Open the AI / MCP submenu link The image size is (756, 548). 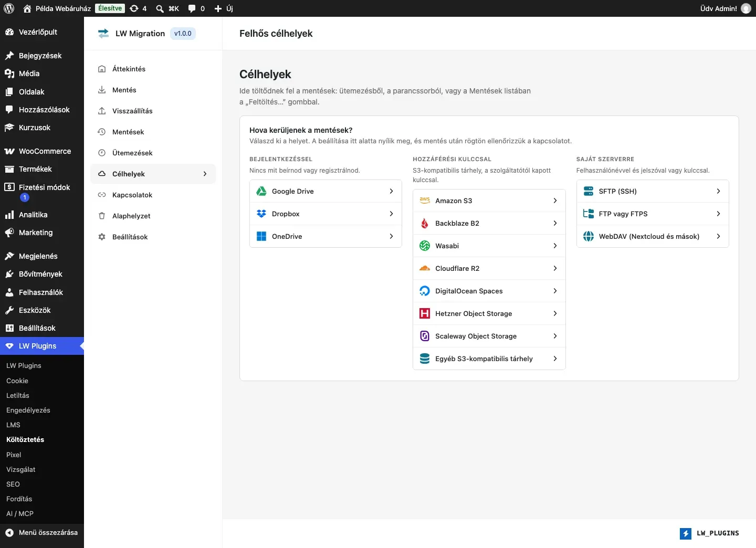(20, 513)
